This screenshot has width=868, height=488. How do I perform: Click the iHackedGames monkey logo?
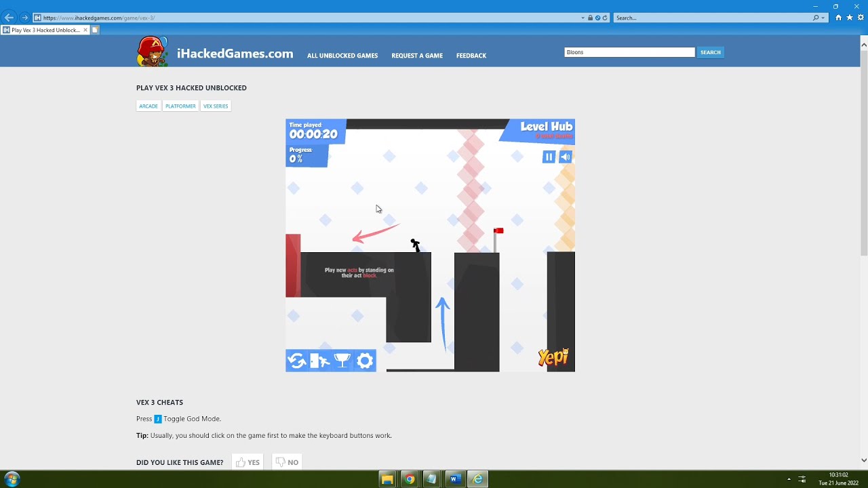pyautogui.click(x=153, y=52)
